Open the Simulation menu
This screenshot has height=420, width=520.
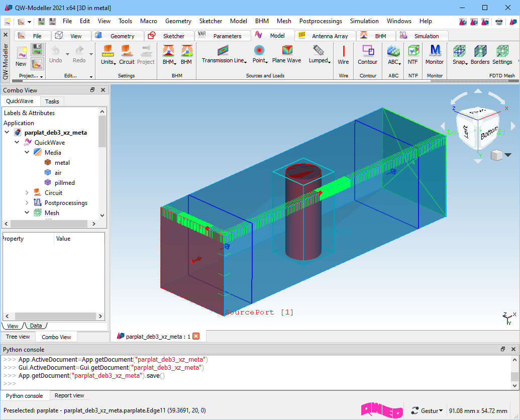pyautogui.click(x=364, y=21)
